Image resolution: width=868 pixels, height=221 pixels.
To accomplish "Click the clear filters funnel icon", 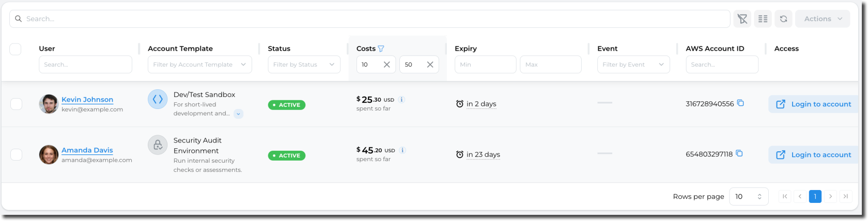I will (x=742, y=19).
